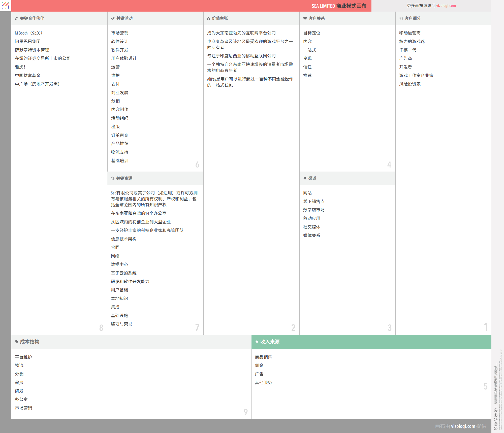Click vizologi.com link in the footer
Viewport: 504px width, 433px height.
[x=463, y=426]
